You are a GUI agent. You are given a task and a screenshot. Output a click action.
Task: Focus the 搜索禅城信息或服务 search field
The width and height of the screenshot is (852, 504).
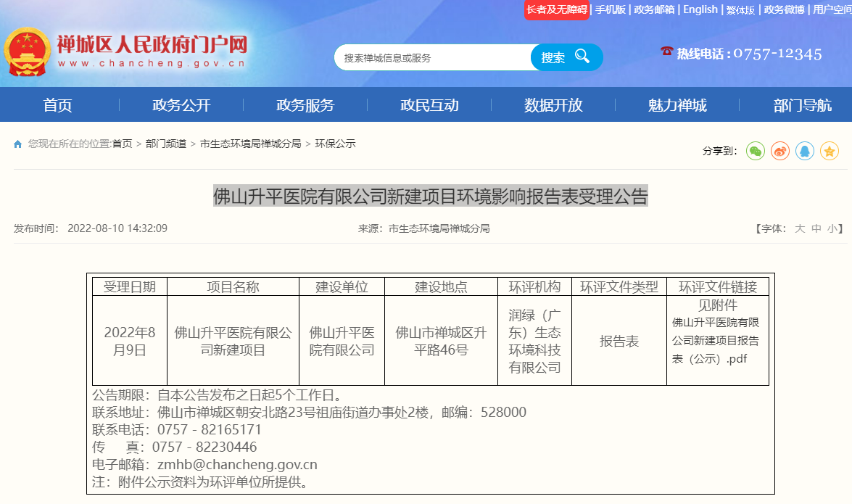coord(432,57)
